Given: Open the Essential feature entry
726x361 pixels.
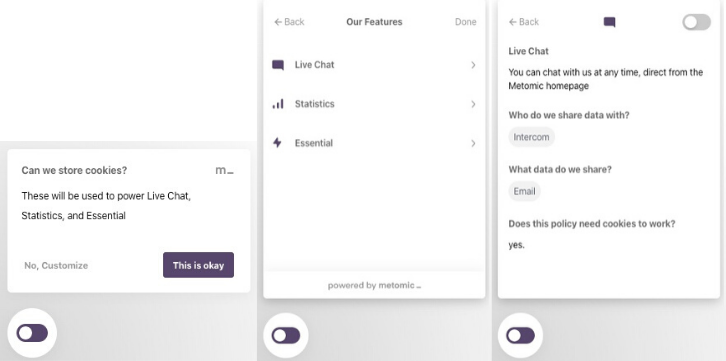Looking at the screenshot, I should pyautogui.click(x=374, y=143).
